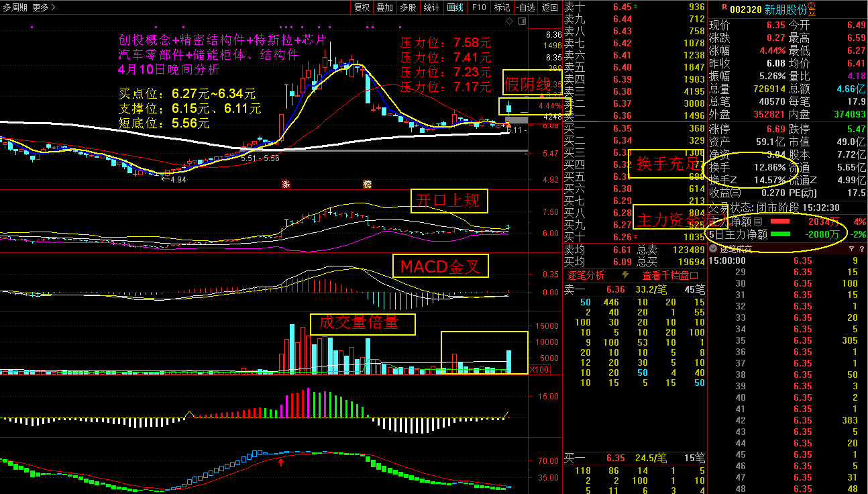Screen dimensions: 868x494
Task: Click the 总额 value 4.66亿
Action: click(x=851, y=89)
